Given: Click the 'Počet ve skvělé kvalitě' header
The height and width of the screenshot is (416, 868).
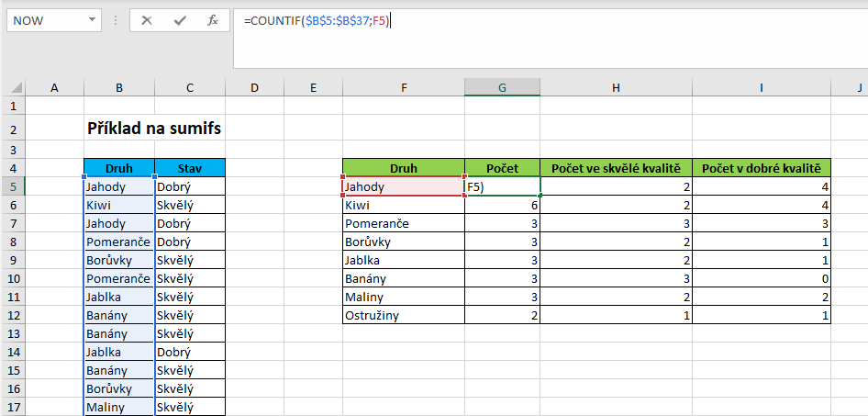Looking at the screenshot, I should point(616,168).
